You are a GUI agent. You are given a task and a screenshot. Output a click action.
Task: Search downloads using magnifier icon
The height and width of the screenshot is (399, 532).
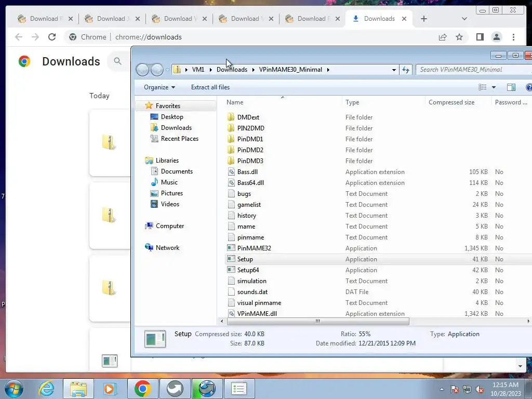coord(117,61)
